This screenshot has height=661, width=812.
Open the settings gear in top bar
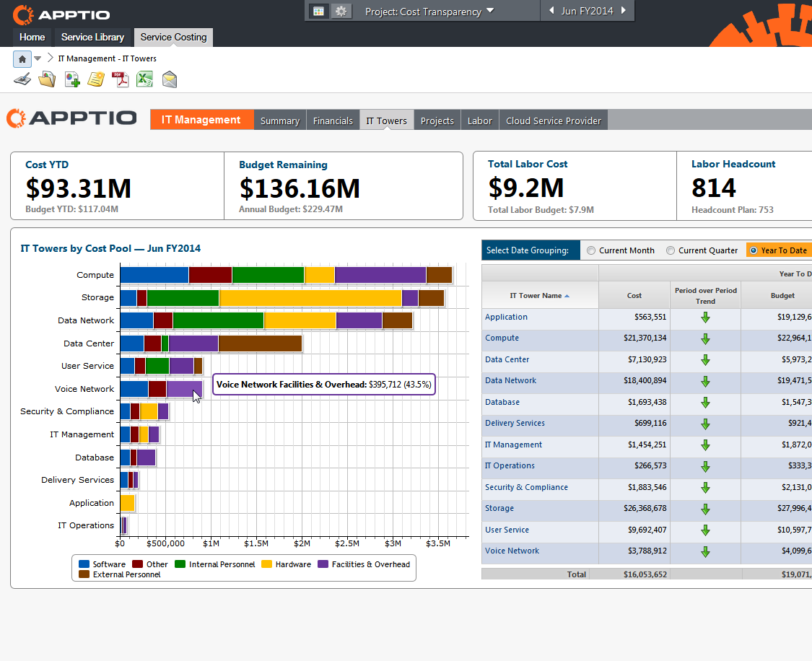coord(341,11)
